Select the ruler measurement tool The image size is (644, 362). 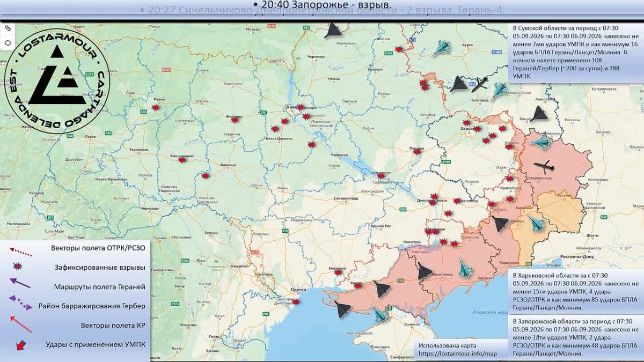[x=8, y=27]
